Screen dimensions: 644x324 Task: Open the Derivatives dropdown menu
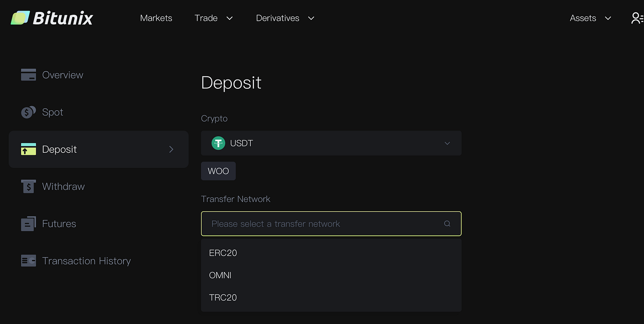(285, 18)
